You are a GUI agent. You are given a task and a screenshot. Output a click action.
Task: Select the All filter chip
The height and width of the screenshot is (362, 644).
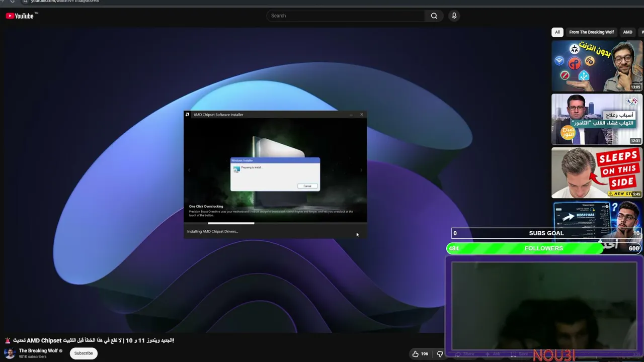(x=557, y=32)
